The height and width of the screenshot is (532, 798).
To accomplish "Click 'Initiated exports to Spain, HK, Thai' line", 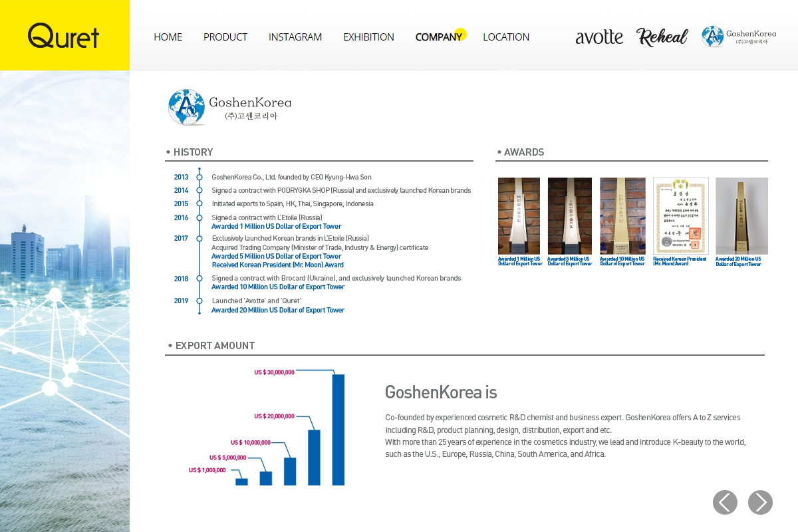I will click(293, 204).
